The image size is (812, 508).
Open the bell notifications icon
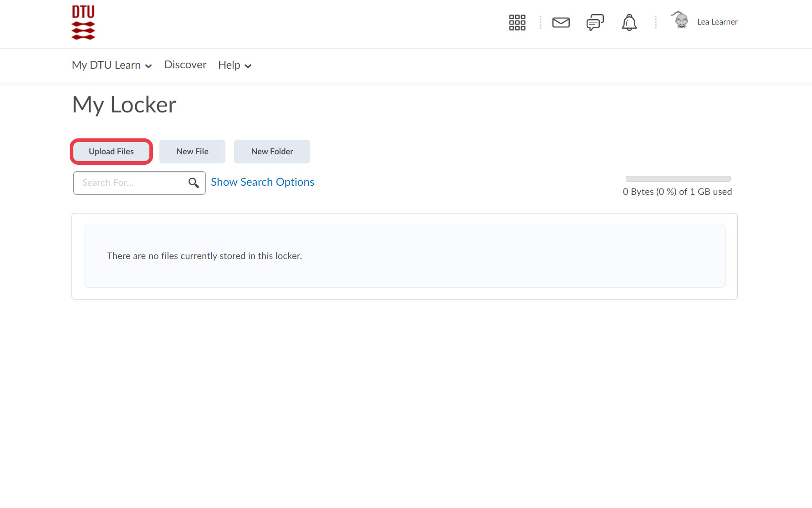629,22
